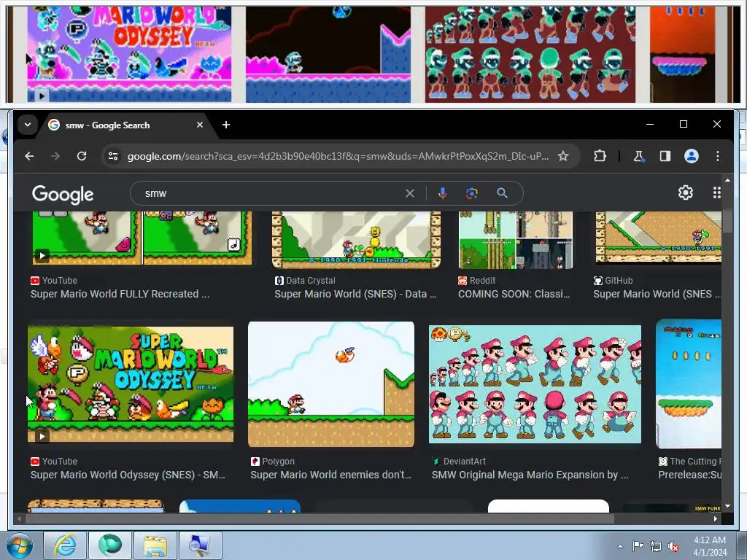Reload the Google search page
This screenshot has width=747, height=560.
click(x=82, y=156)
